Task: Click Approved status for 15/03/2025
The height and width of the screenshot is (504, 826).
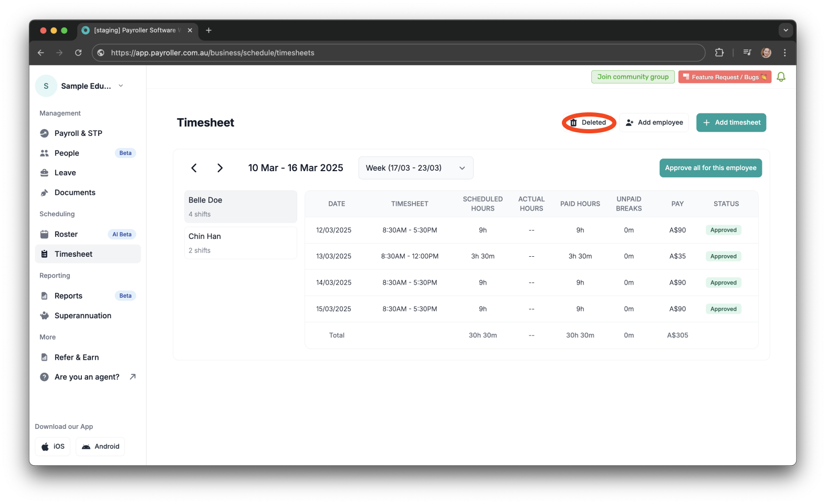Action: (724, 309)
